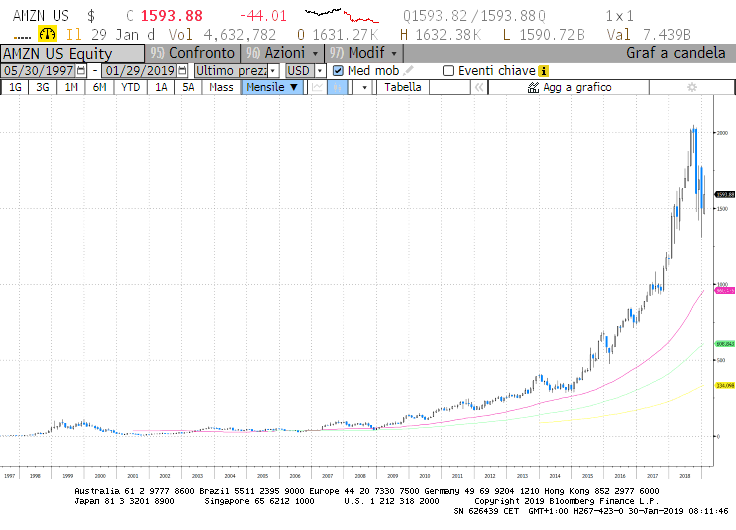Viewport: 736px width, 530px height.
Task: Select the 1G range tab
Action: (15, 87)
